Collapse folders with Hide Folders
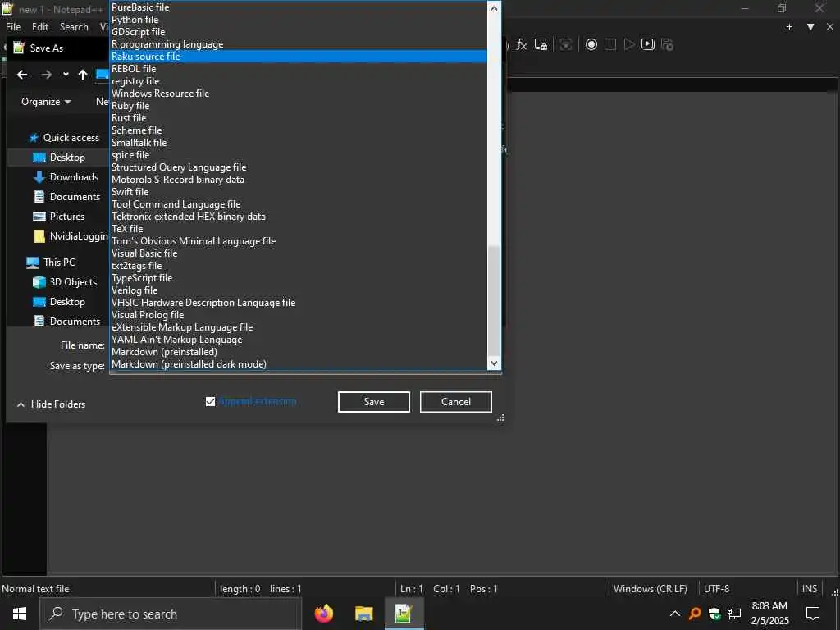Screen dimensions: 840x630 coord(52,404)
